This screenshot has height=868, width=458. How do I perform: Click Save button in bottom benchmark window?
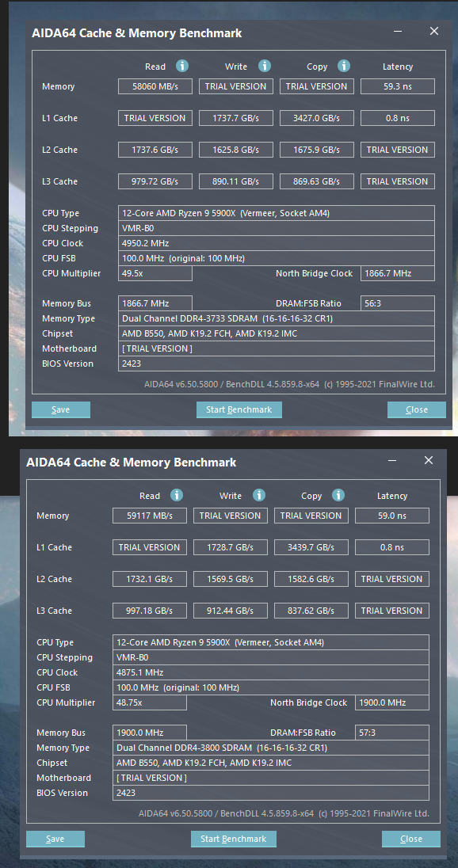click(55, 839)
